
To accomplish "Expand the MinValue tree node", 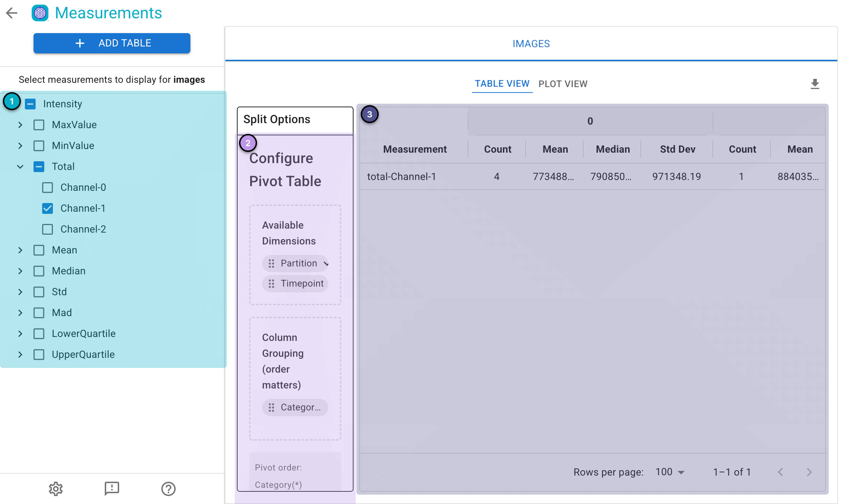I will 20,146.
